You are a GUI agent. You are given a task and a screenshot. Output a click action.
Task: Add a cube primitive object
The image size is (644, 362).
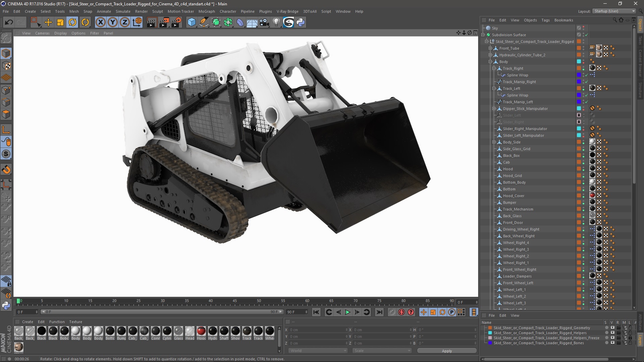pos(192,22)
